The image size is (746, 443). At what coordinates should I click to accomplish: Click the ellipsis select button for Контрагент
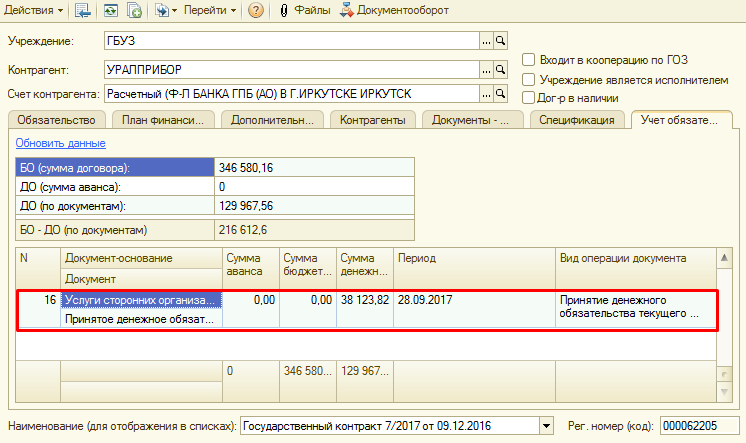pyautogui.click(x=487, y=71)
